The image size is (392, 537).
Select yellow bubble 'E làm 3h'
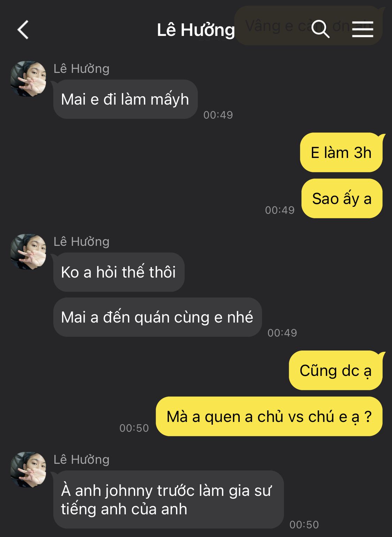pos(341,152)
